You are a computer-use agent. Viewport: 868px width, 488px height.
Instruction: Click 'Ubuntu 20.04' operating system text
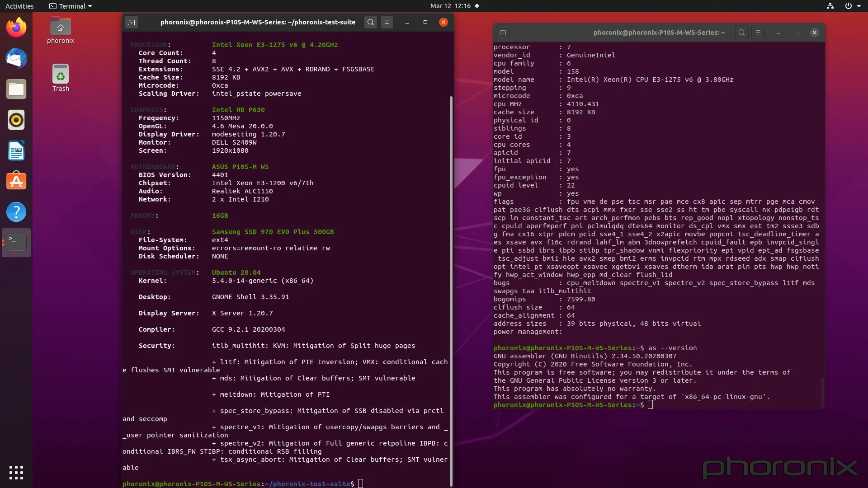(236, 272)
